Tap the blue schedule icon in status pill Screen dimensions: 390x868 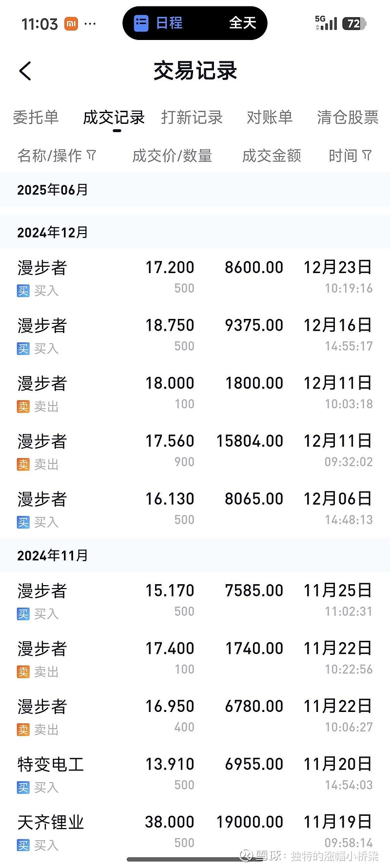click(141, 23)
